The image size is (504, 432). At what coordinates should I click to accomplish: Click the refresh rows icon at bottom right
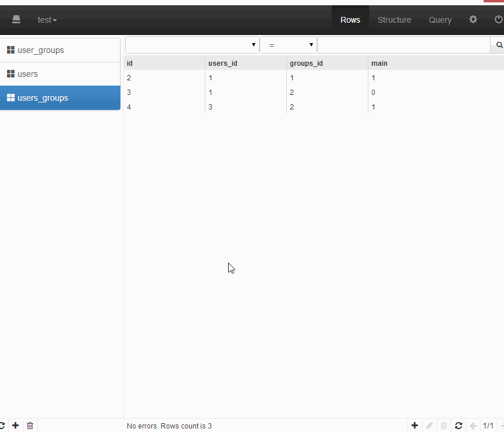[x=459, y=426]
